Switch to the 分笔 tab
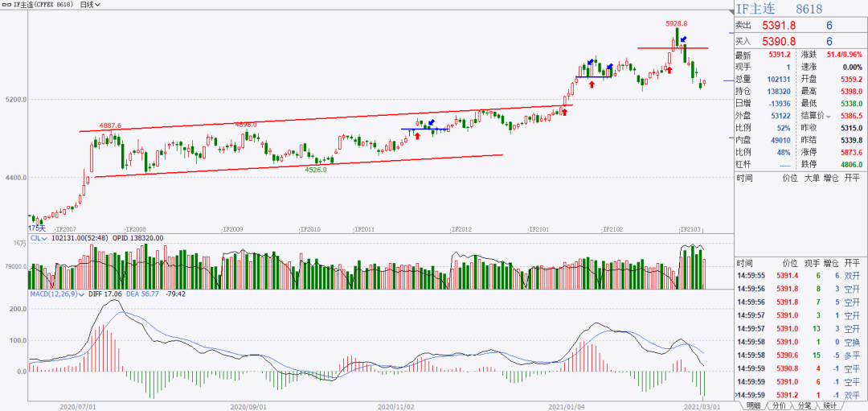The height and width of the screenshot is (411, 868). pos(805,405)
